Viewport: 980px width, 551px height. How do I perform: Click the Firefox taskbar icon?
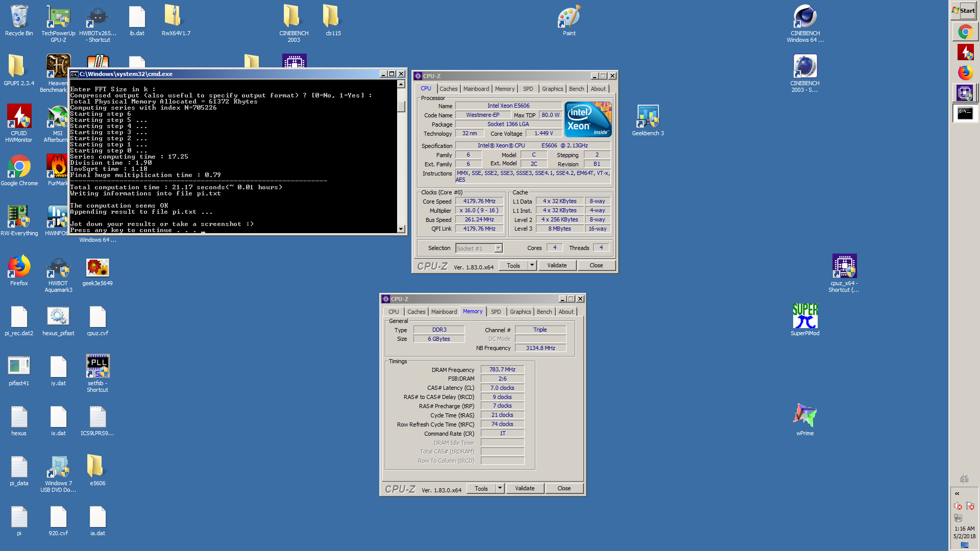tap(965, 73)
